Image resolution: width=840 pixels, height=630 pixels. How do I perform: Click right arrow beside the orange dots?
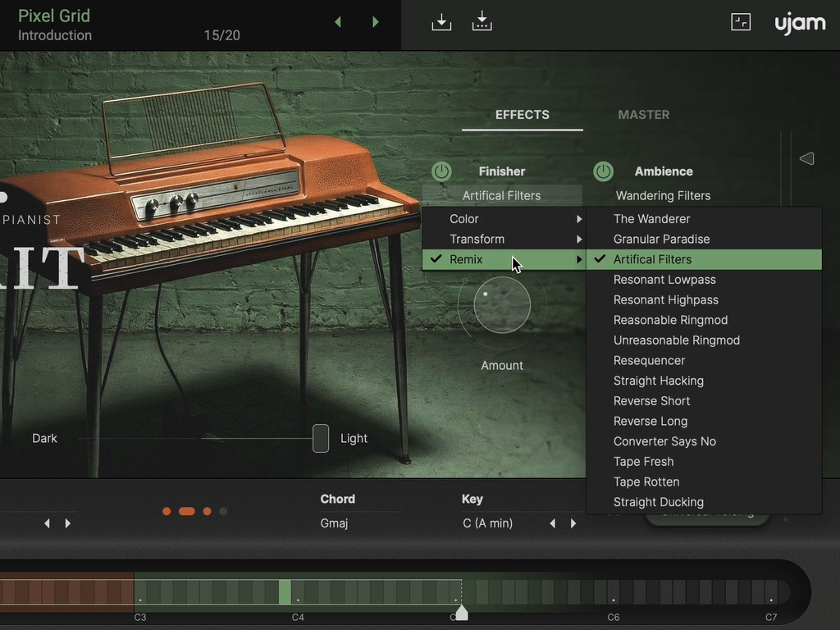pyautogui.click(x=67, y=523)
